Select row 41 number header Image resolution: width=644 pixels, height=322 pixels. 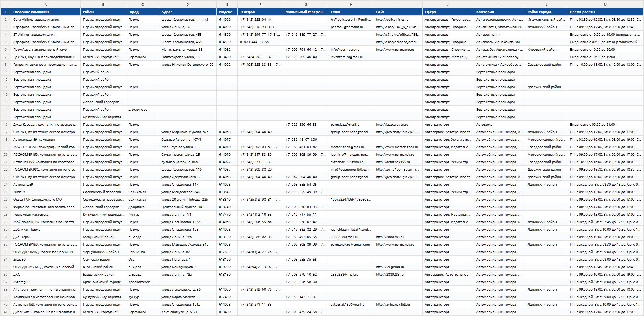pos(6,312)
